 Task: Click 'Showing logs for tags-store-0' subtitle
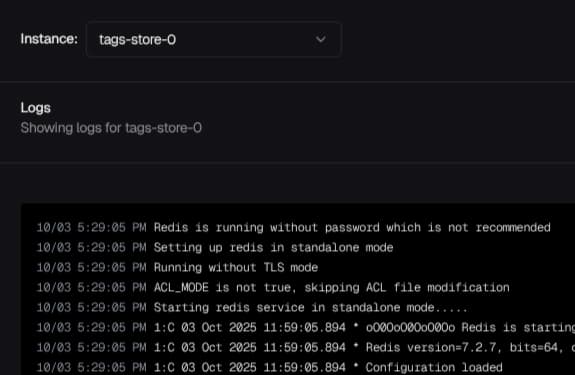[111, 128]
